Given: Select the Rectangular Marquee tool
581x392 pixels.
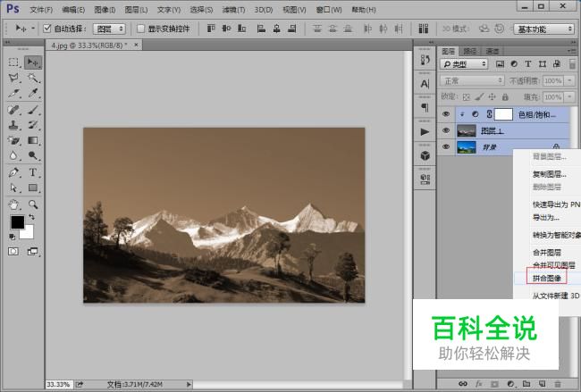Looking at the screenshot, I should (x=13, y=63).
